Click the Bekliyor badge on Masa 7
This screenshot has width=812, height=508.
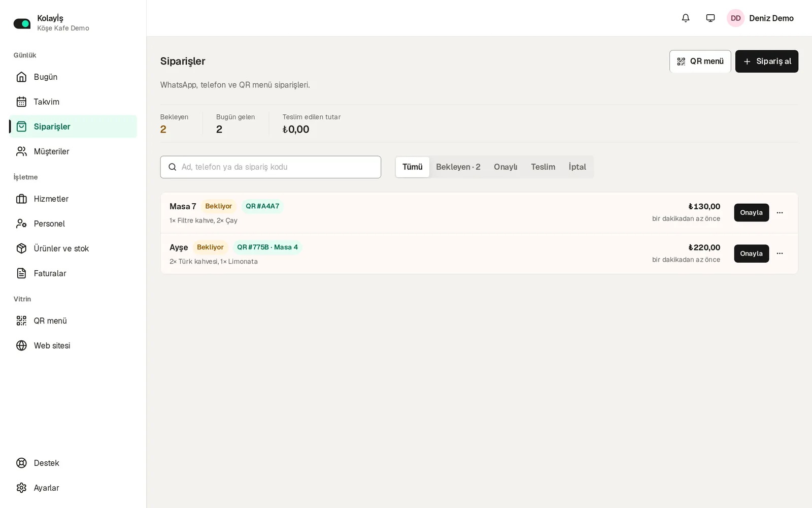click(219, 206)
